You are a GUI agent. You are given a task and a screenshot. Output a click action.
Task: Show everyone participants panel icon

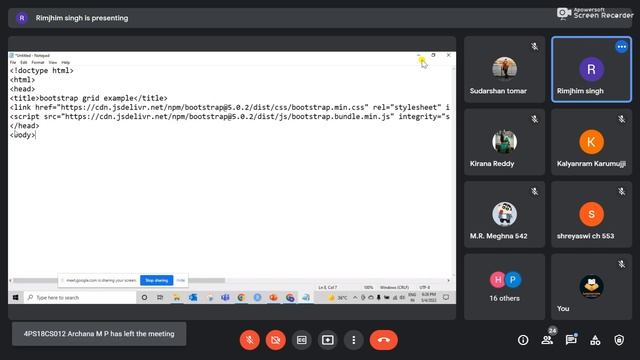click(547, 340)
